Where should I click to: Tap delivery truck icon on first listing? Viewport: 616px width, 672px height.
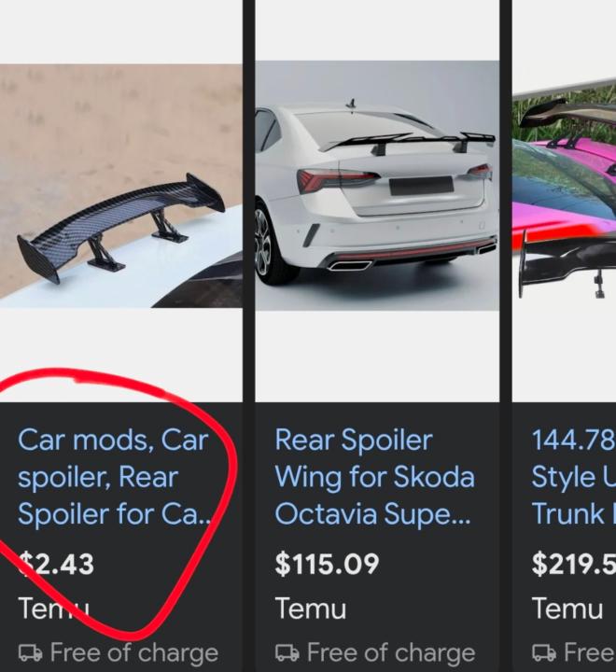[31, 653]
